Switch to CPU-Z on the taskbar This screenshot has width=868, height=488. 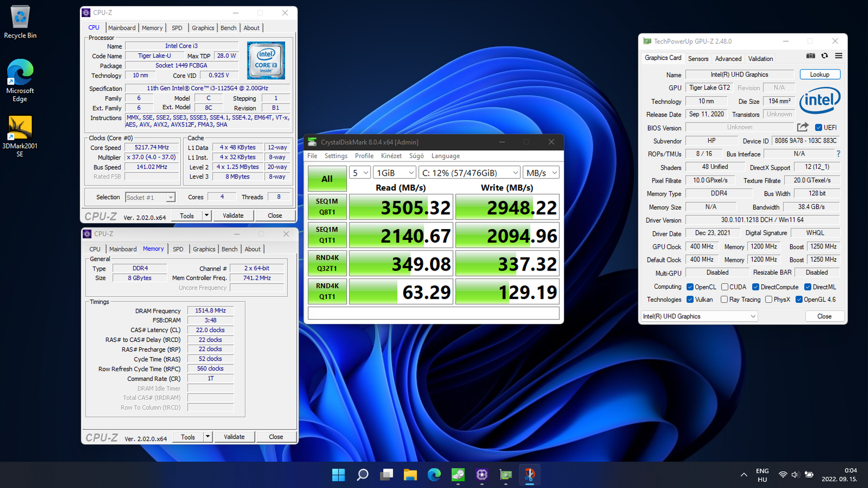482,475
